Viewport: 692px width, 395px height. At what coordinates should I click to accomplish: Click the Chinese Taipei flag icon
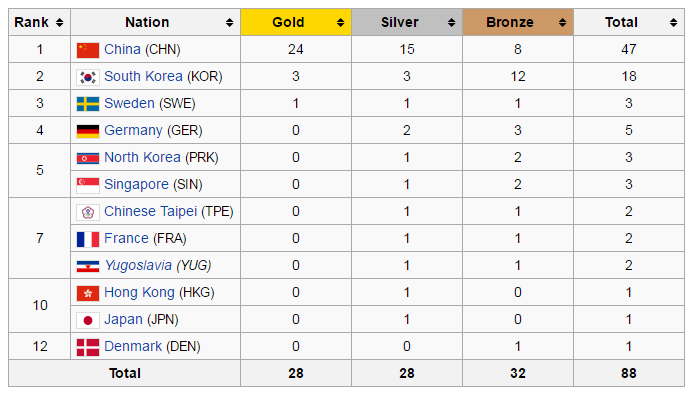click(x=88, y=212)
